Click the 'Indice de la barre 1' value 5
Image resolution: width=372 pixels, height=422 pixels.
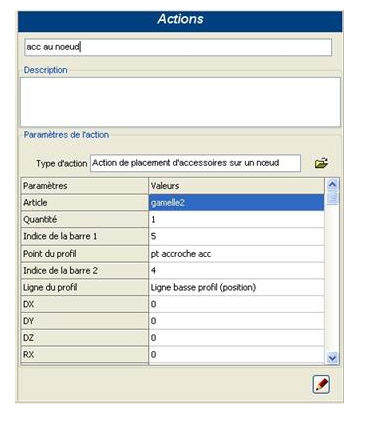pyautogui.click(x=236, y=237)
